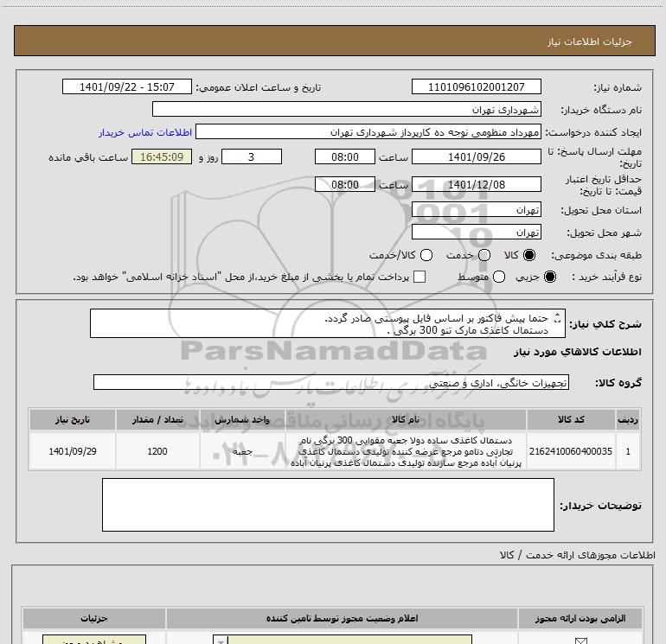
Task: Click the اطلاعات کالاهای مورد نیاز heading
Action: pyautogui.click(x=577, y=352)
